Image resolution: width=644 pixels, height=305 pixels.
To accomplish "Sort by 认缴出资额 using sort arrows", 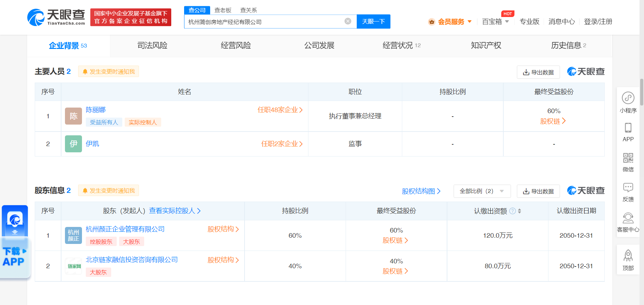I will (520, 211).
